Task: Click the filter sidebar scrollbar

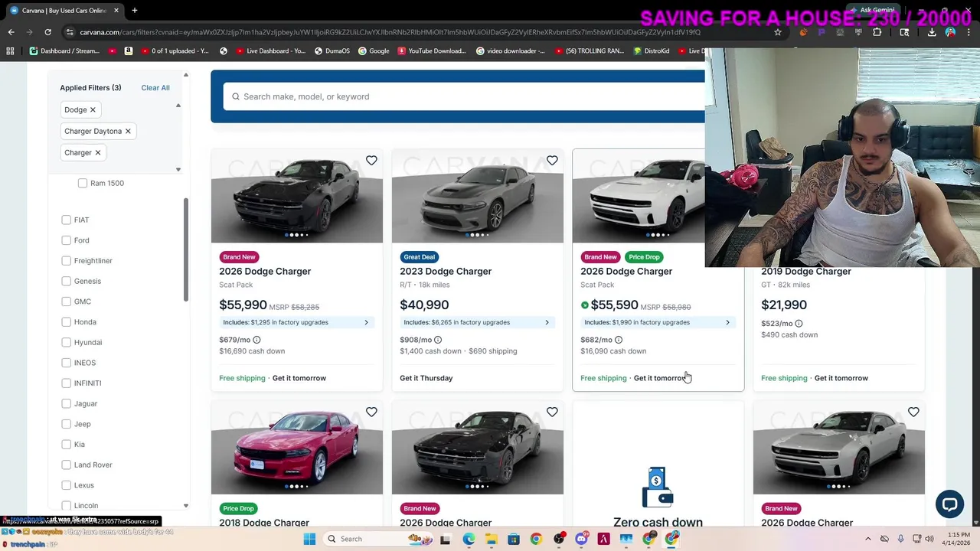Action: click(x=185, y=249)
